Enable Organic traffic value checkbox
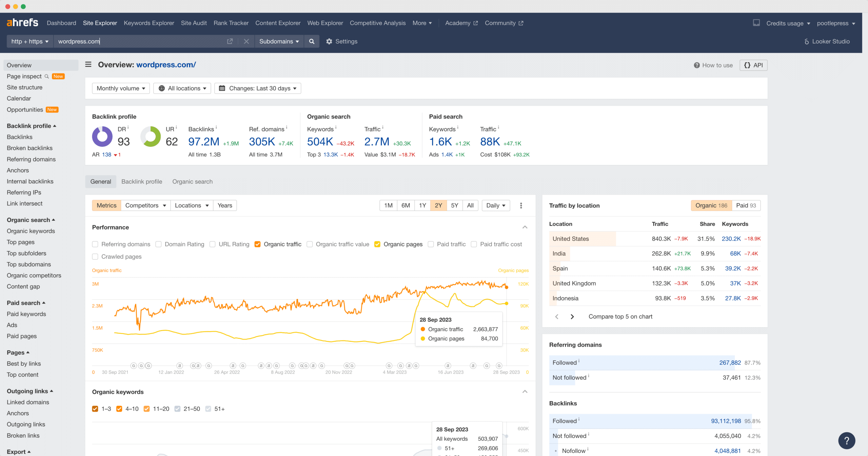The image size is (868, 456). point(310,244)
